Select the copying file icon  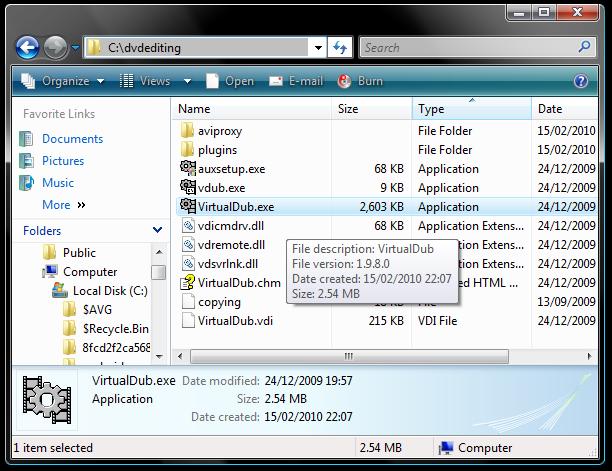188,301
